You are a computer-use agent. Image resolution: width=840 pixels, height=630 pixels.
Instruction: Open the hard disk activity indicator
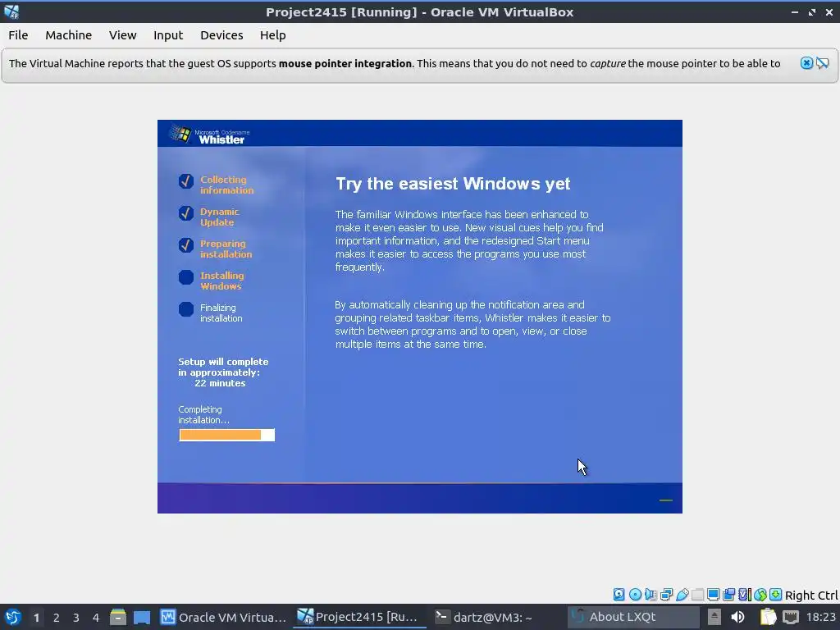tap(619, 594)
